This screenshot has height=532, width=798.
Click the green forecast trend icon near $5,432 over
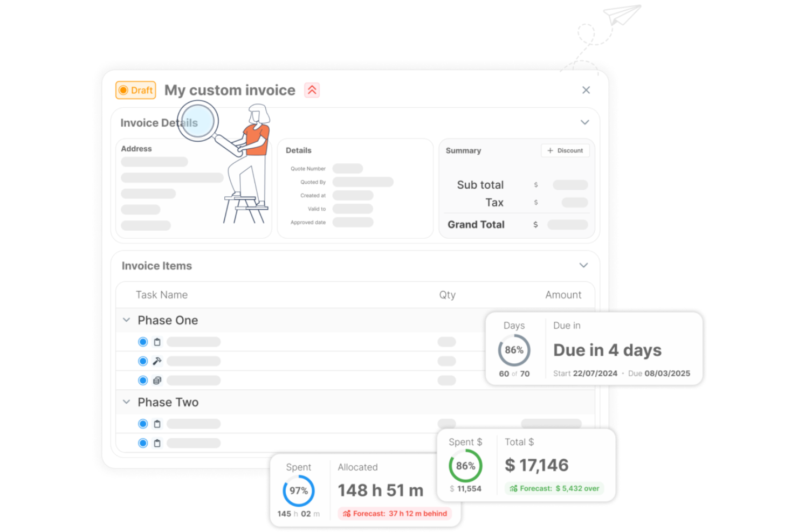[x=513, y=488]
